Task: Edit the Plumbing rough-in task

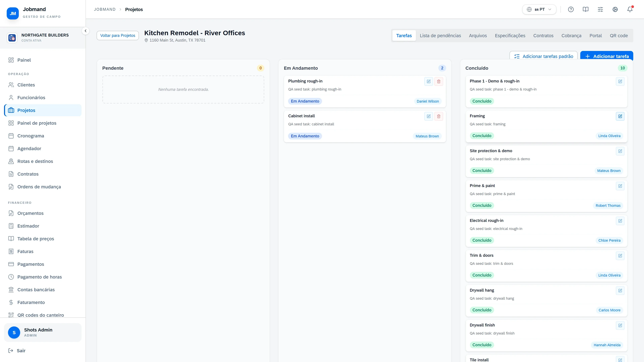Action: 428,81
